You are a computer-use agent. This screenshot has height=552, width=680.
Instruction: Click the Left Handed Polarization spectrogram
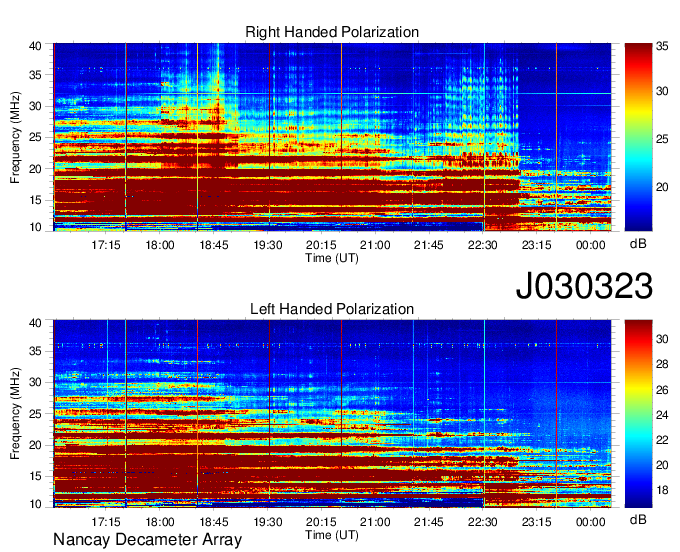click(332, 414)
